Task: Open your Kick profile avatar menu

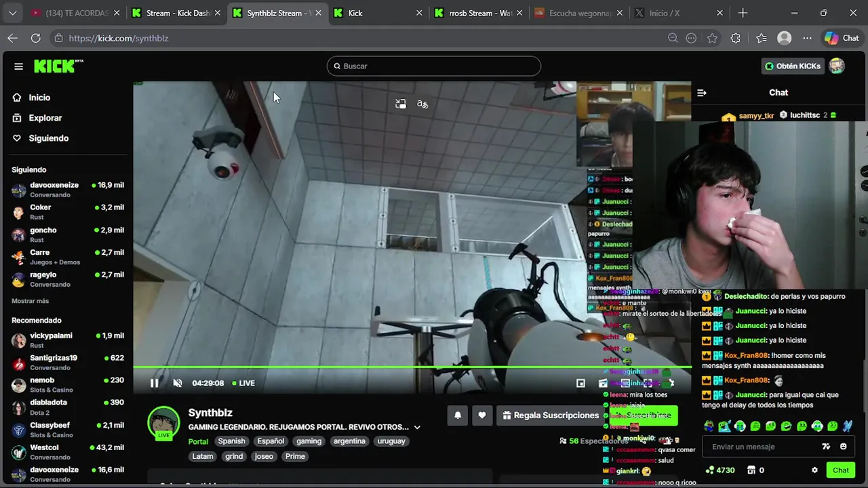Action: tap(837, 66)
